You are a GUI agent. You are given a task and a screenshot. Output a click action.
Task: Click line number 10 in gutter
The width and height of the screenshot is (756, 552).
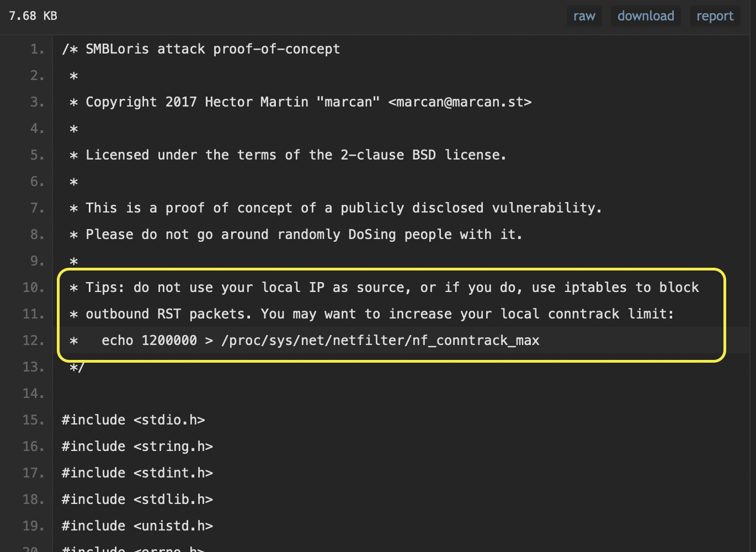33,288
